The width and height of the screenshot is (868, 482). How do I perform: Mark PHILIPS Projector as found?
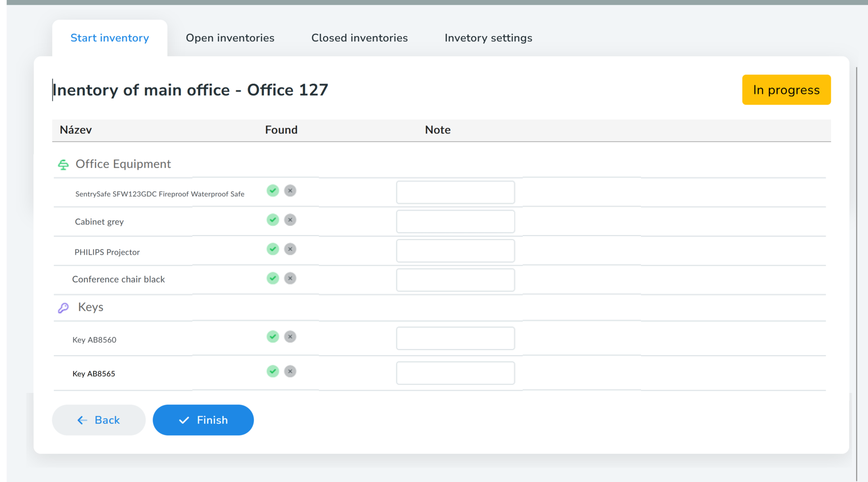273,249
